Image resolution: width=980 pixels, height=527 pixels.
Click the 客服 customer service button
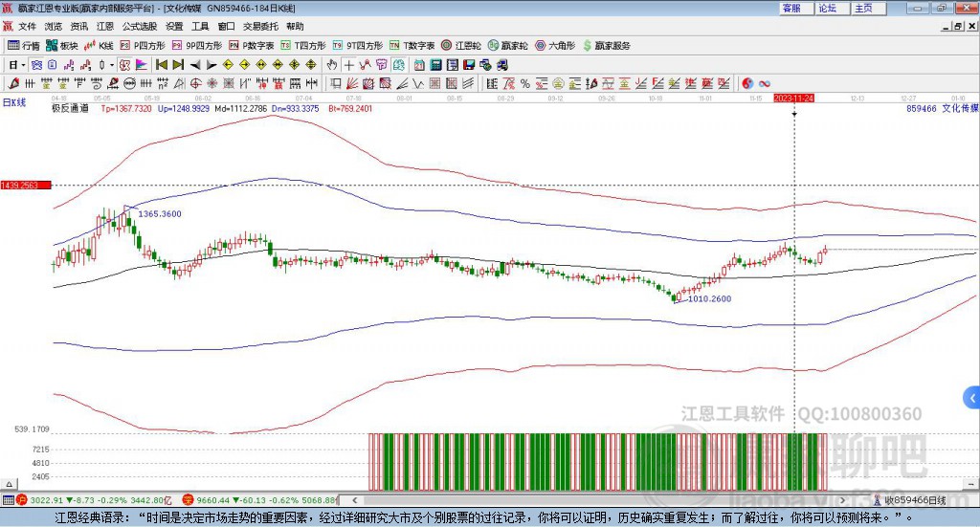point(791,8)
